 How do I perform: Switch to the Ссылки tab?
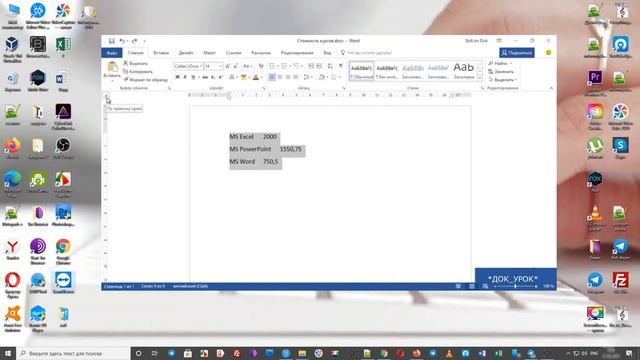[233, 53]
